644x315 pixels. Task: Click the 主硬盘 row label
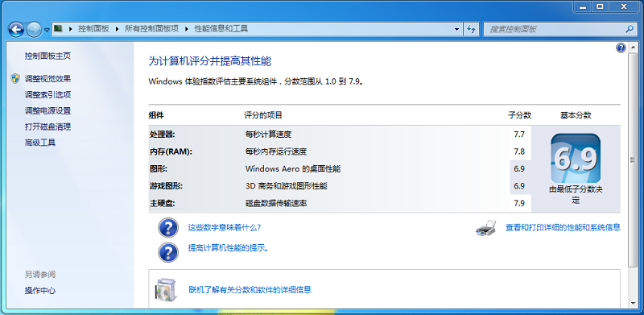pyautogui.click(x=163, y=203)
